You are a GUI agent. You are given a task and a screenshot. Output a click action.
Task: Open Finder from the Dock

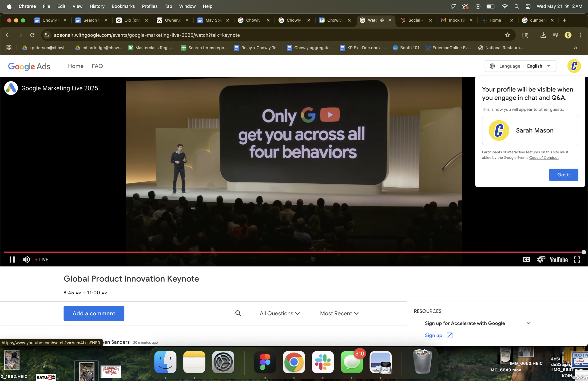point(165,362)
